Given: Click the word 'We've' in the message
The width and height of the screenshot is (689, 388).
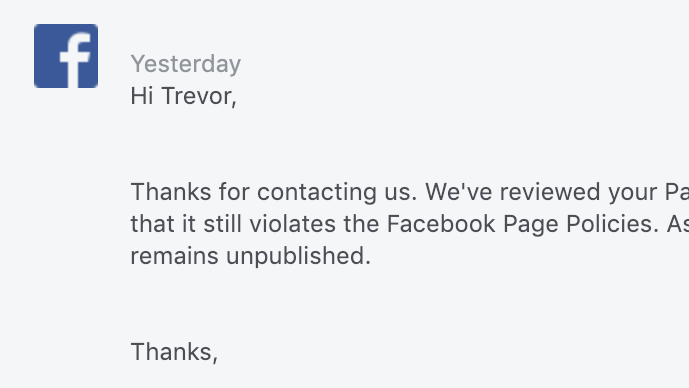Looking at the screenshot, I should click(459, 192).
